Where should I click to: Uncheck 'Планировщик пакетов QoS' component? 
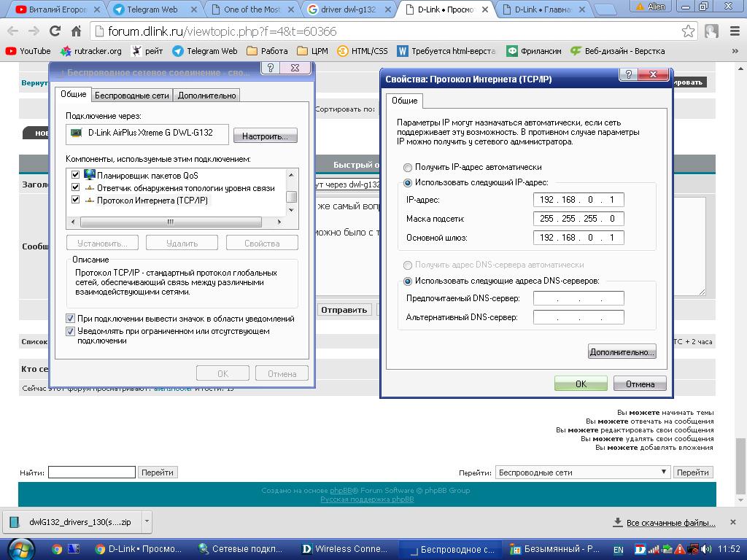[75, 175]
